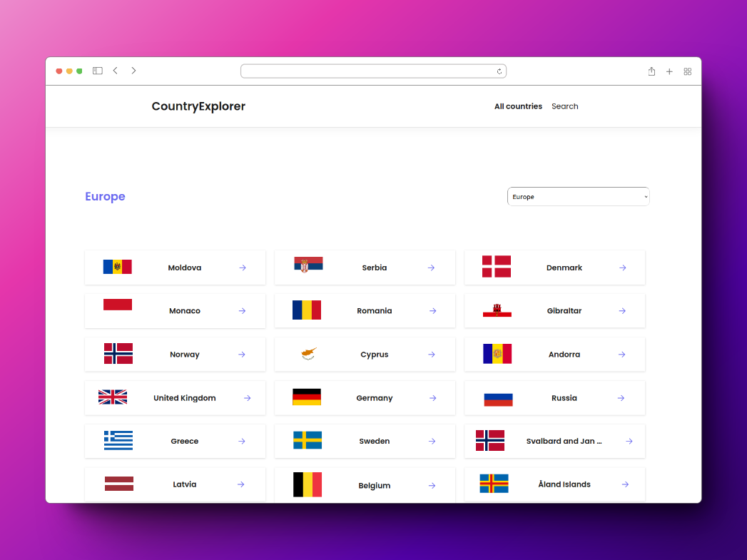Click the Monaco flag

[118, 305]
